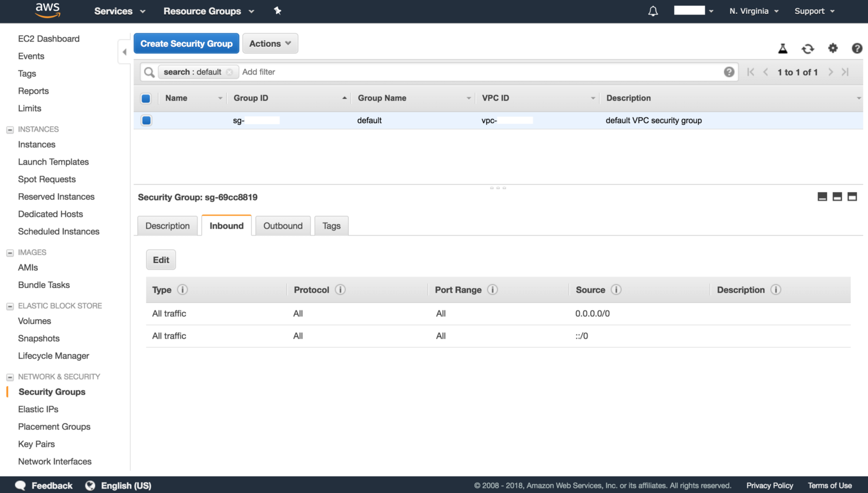
Task: Open the Privacy Policy link
Action: tap(770, 485)
